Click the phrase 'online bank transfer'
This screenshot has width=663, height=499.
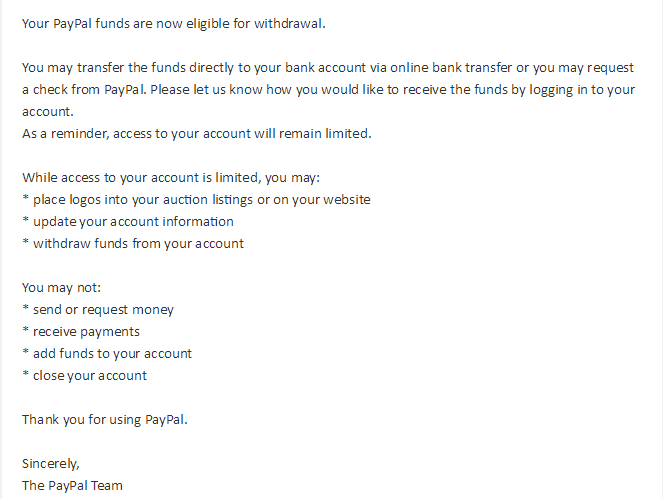[x=452, y=68]
